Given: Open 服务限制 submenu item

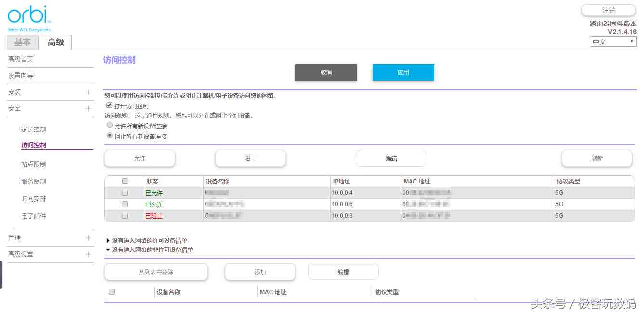Looking at the screenshot, I should click(34, 182).
